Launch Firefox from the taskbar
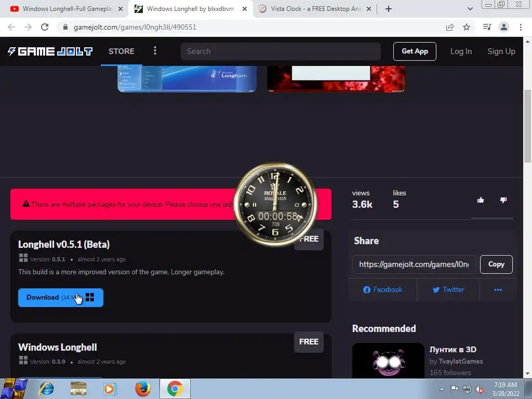 pyautogui.click(x=143, y=389)
